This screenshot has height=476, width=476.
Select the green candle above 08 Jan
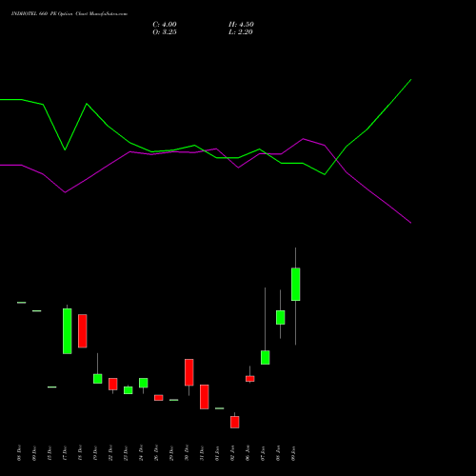281,317
